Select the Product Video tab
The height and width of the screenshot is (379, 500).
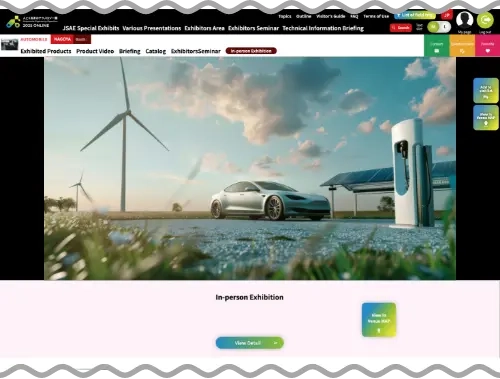[95, 51]
